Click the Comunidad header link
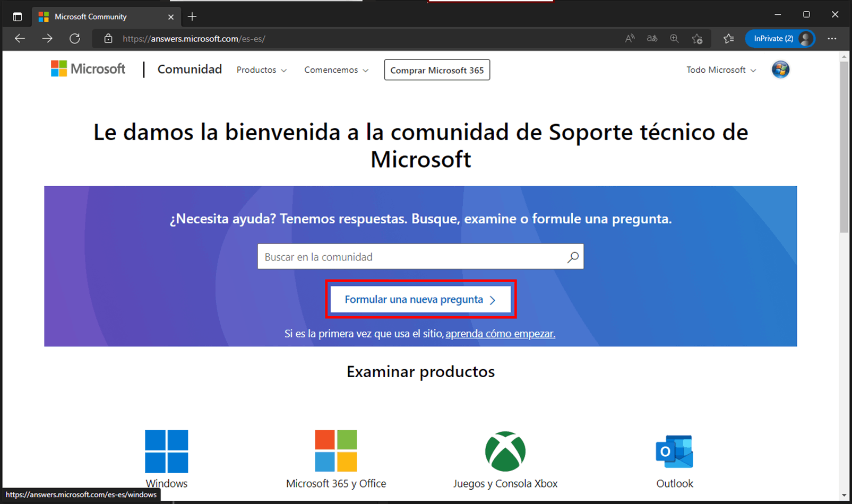Viewport: 852px width, 504px height. [x=190, y=69]
